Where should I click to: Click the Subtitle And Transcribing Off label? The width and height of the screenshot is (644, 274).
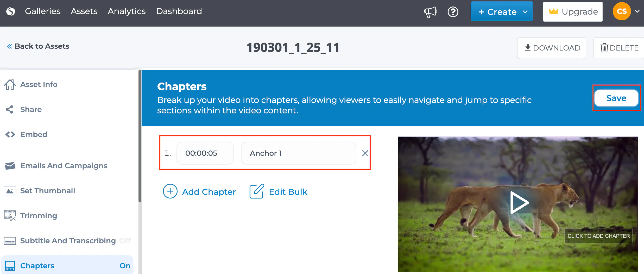[125, 241]
